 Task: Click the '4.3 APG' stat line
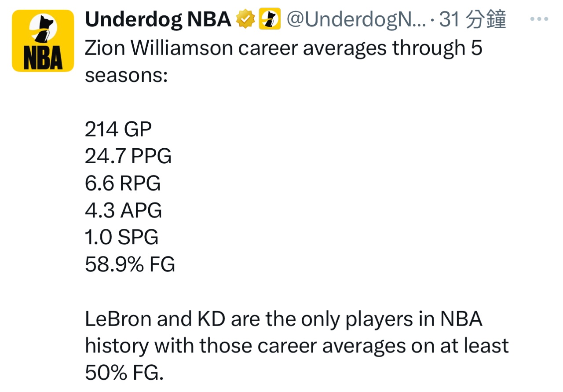coord(123,210)
